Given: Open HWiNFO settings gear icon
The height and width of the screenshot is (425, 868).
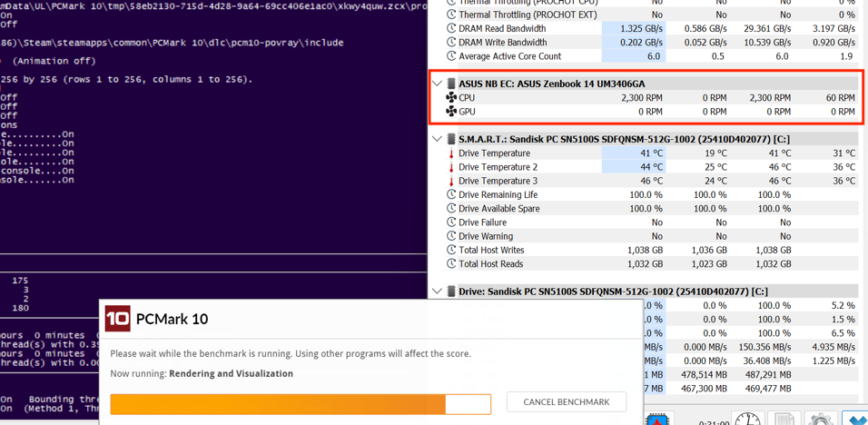Looking at the screenshot, I should coord(820,420).
